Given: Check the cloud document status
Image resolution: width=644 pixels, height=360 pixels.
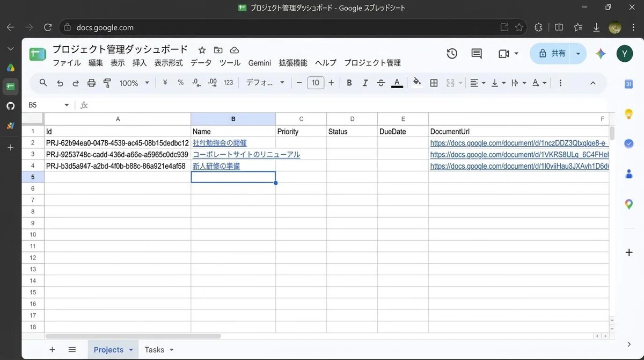Looking at the screenshot, I should click(234, 50).
